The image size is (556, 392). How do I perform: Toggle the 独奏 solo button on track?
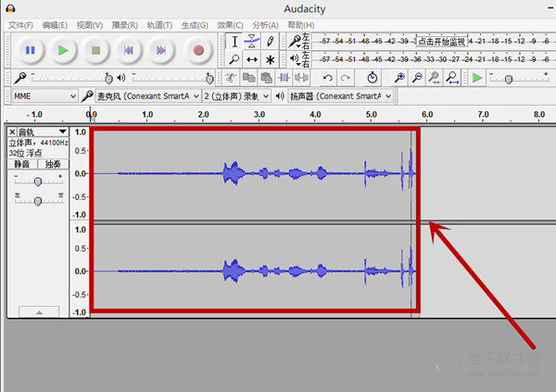(53, 164)
